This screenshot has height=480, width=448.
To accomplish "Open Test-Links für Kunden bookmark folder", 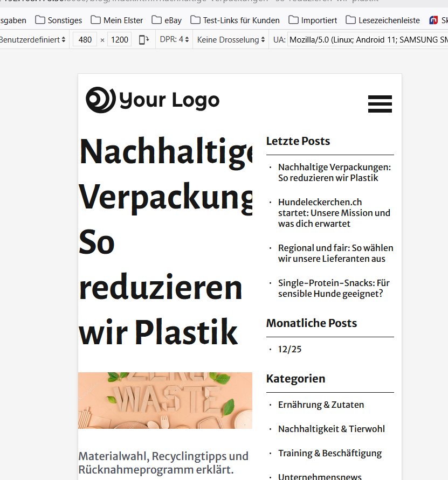I will (x=235, y=20).
